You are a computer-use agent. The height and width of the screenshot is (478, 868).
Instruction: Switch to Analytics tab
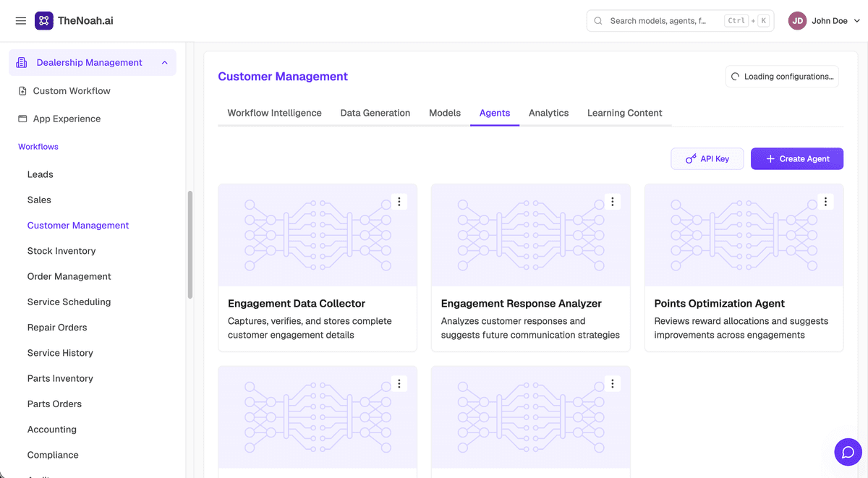(x=549, y=113)
